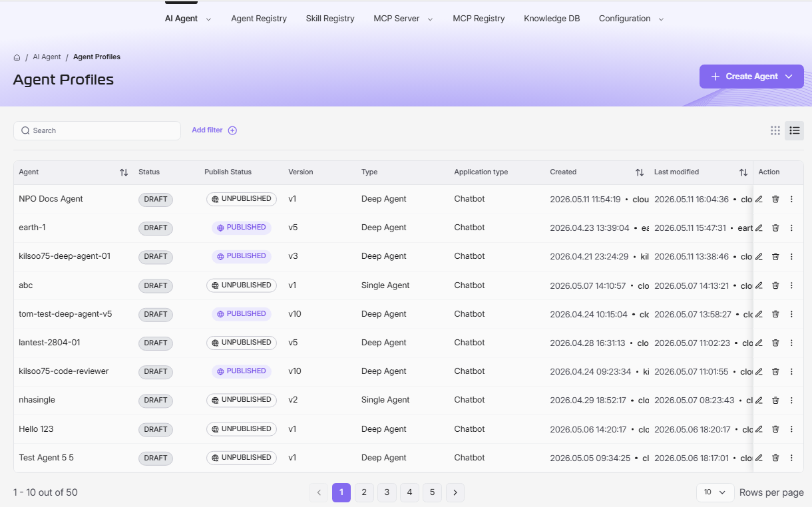This screenshot has height=507, width=812.
Task: Sort table by Last modified
Action: tap(743, 172)
